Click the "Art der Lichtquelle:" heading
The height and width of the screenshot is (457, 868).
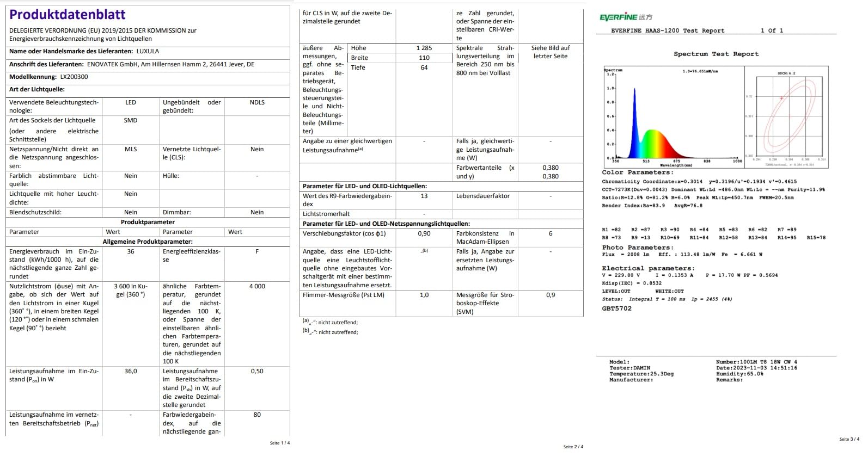tap(37, 89)
